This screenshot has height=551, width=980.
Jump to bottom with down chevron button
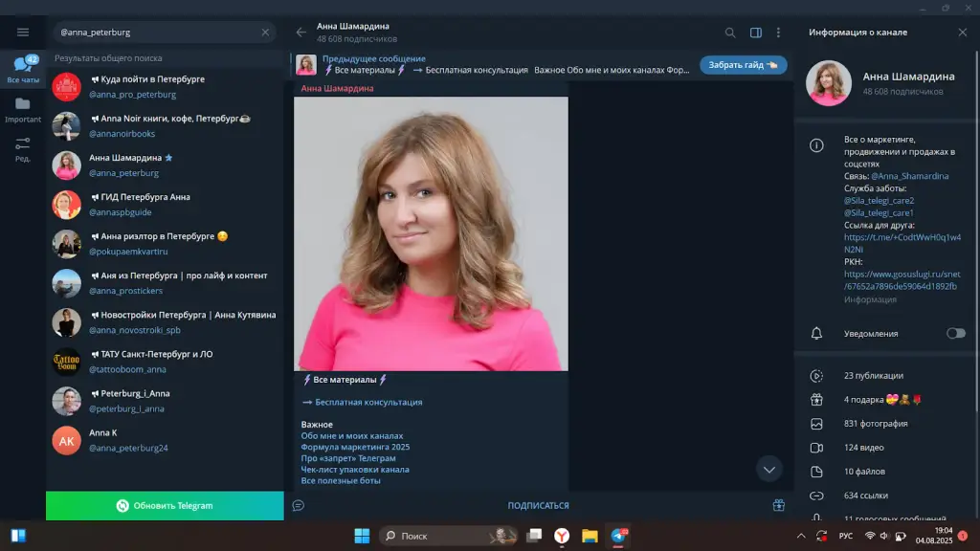(768, 470)
